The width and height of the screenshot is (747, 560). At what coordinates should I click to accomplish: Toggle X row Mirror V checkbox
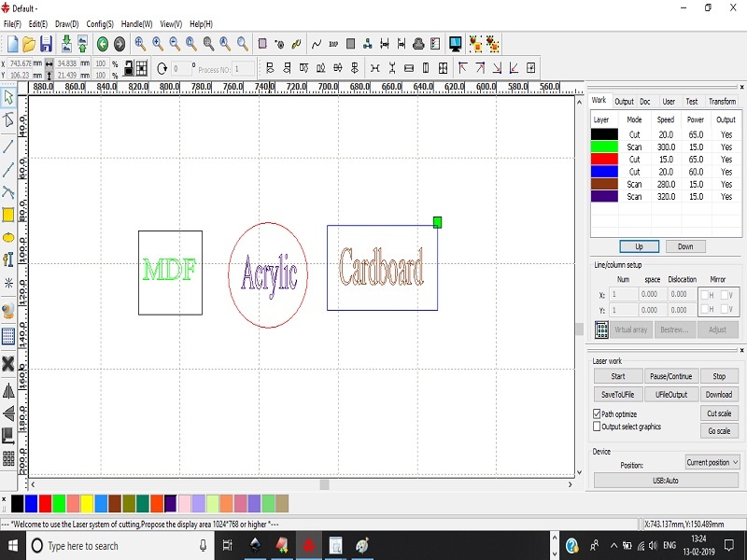(725, 295)
